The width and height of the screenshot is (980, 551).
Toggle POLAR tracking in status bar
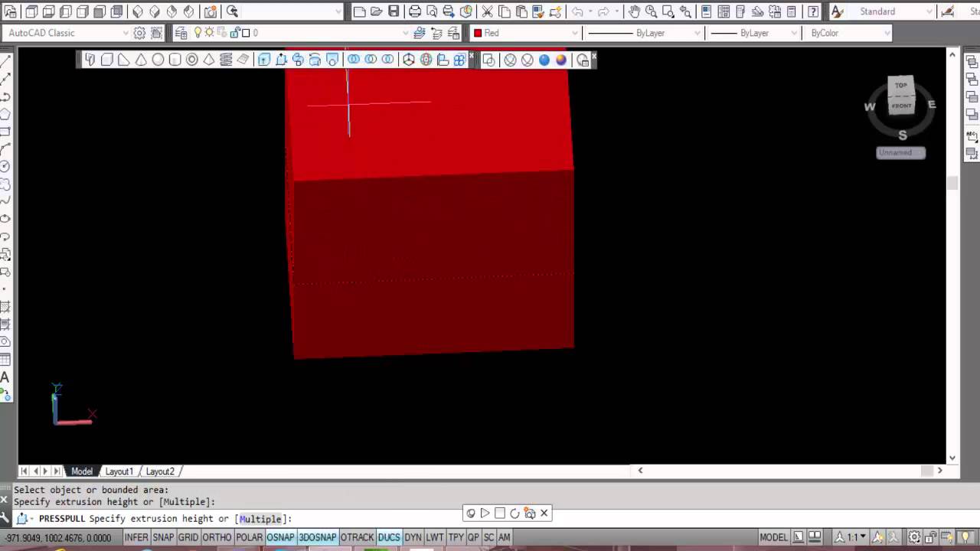tap(249, 537)
